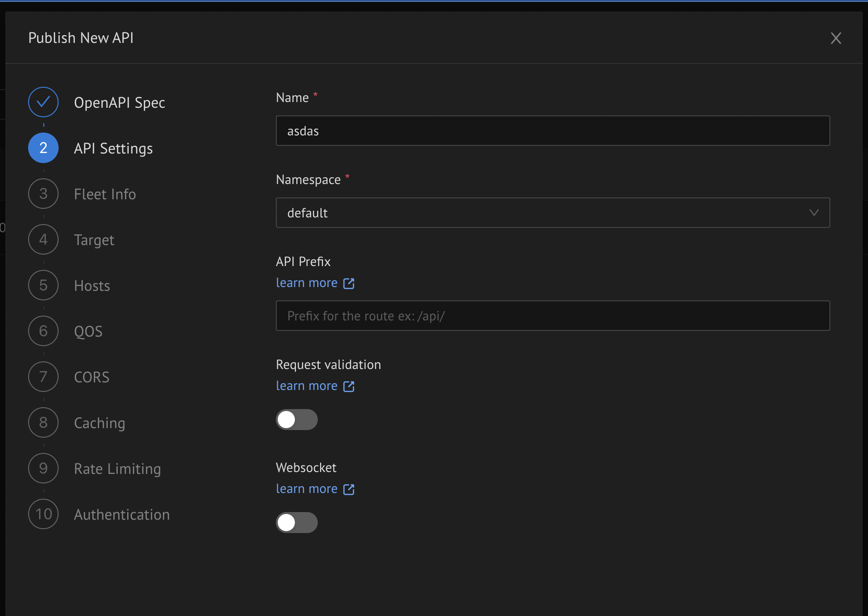This screenshot has width=868, height=616.
Task: Select the API Settings step circle icon
Action: [x=43, y=148]
